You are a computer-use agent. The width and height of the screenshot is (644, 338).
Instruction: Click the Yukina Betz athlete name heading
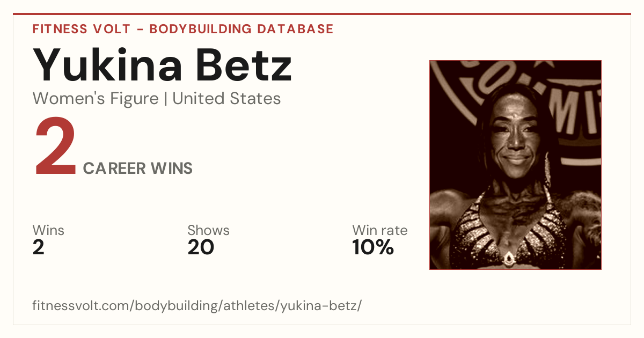[162, 65]
